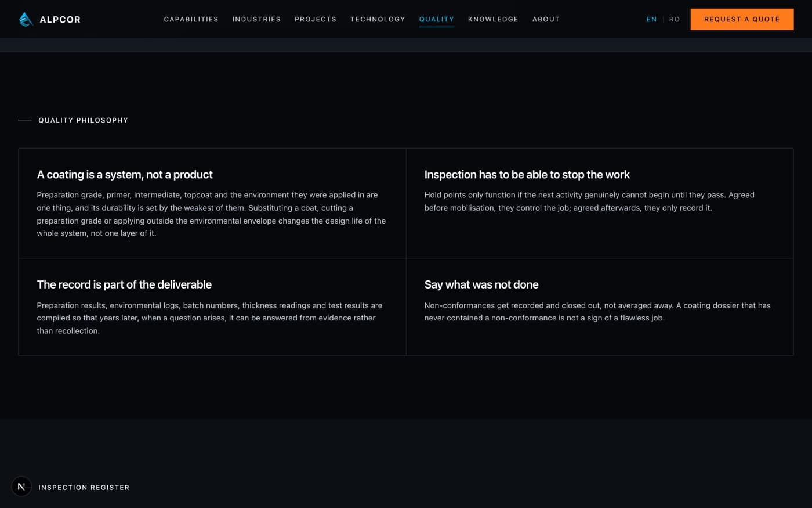Select 'The record is part of the deliverable' card
The width and height of the screenshot is (812, 508).
[212, 307]
